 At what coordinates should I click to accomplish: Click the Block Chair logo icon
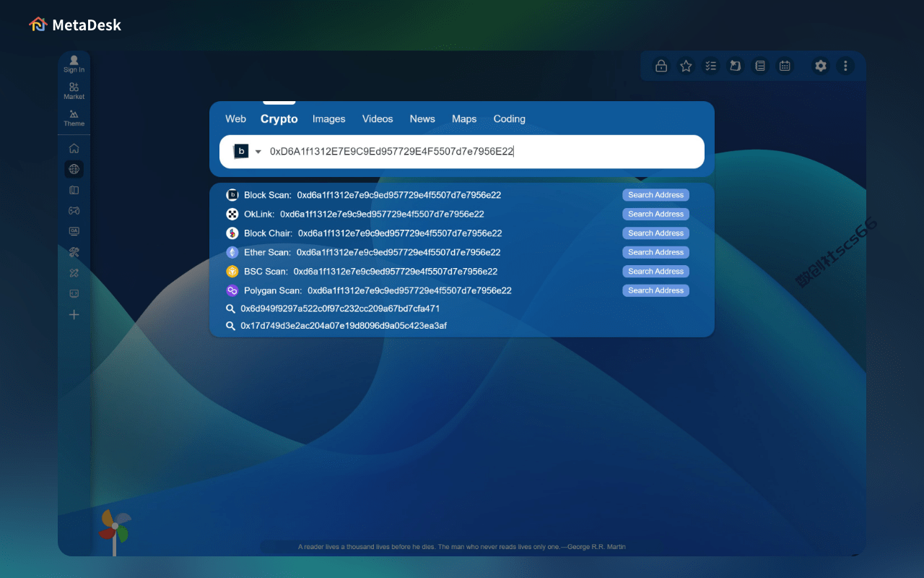pos(232,233)
